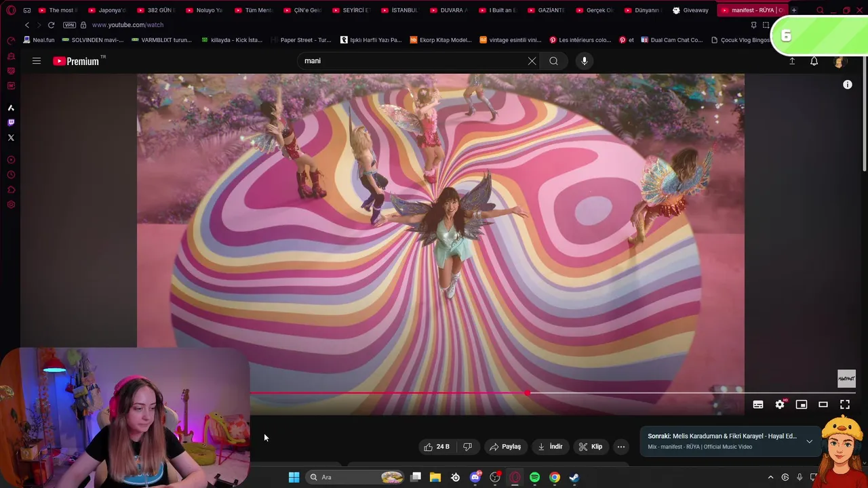
Task: Go forward with the browser arrow
Action: pyautogui.click(x=39, y=25)
